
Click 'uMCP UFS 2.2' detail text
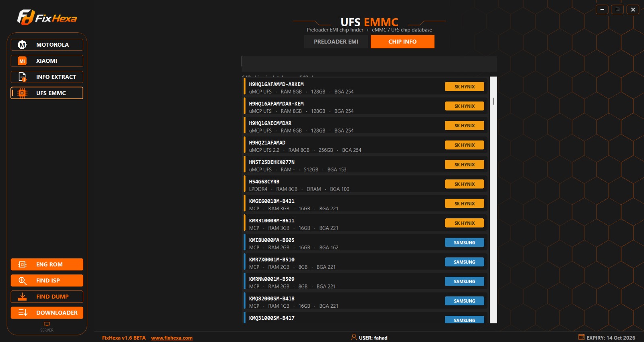click(x=264, y=150)
